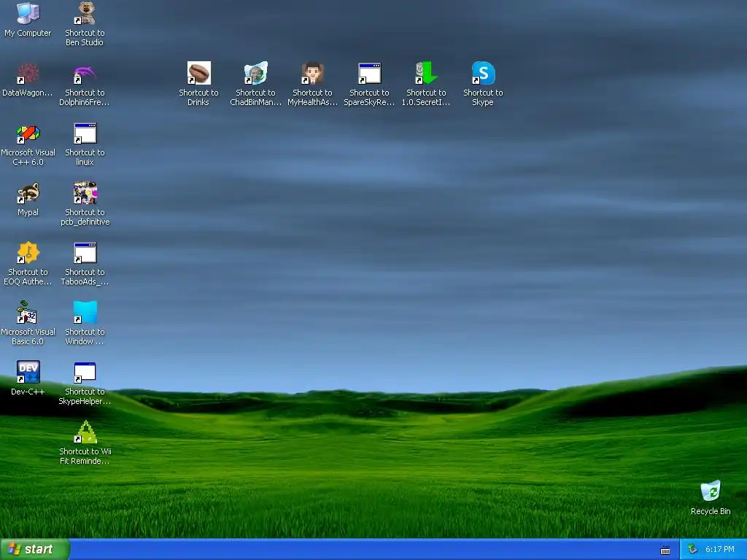This screenshot has width=747, height=560.
Task: Select the Shortcut to Ben Studio icon
Action: coord(85,13)
